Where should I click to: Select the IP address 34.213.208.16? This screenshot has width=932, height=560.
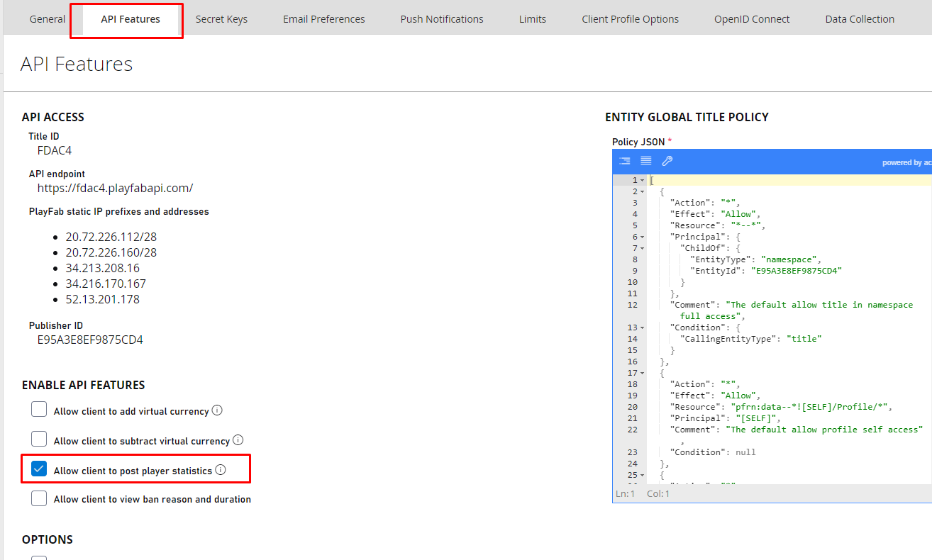[x=103, y=268]
